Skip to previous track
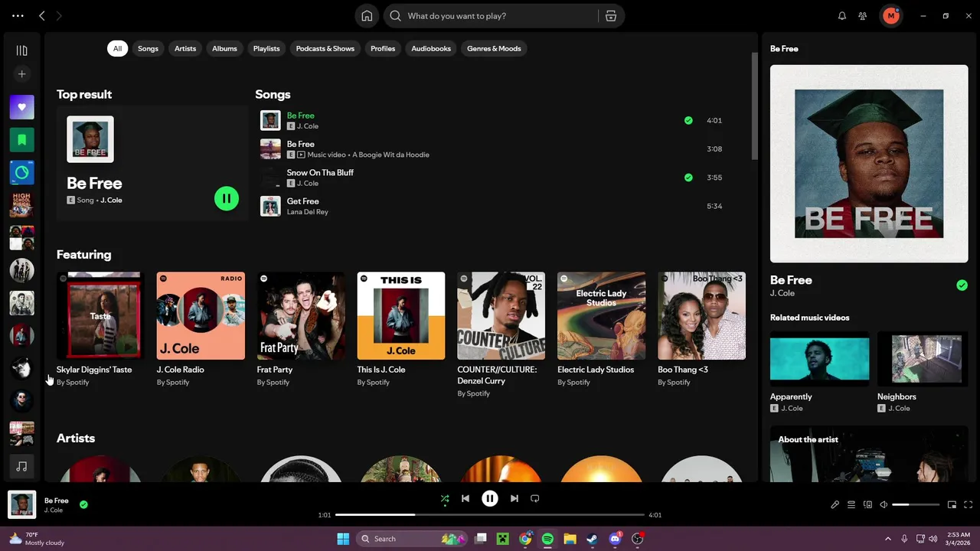 click(465, 499)
